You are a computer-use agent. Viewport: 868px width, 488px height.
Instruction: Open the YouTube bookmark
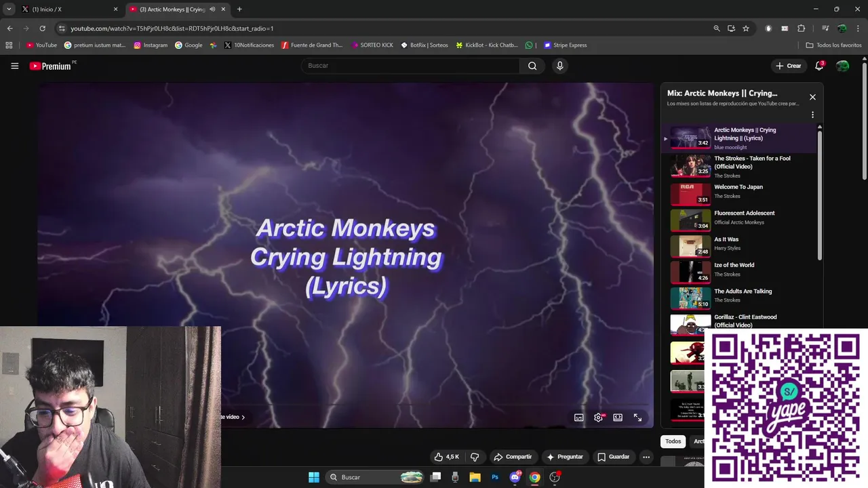(41, 45)
